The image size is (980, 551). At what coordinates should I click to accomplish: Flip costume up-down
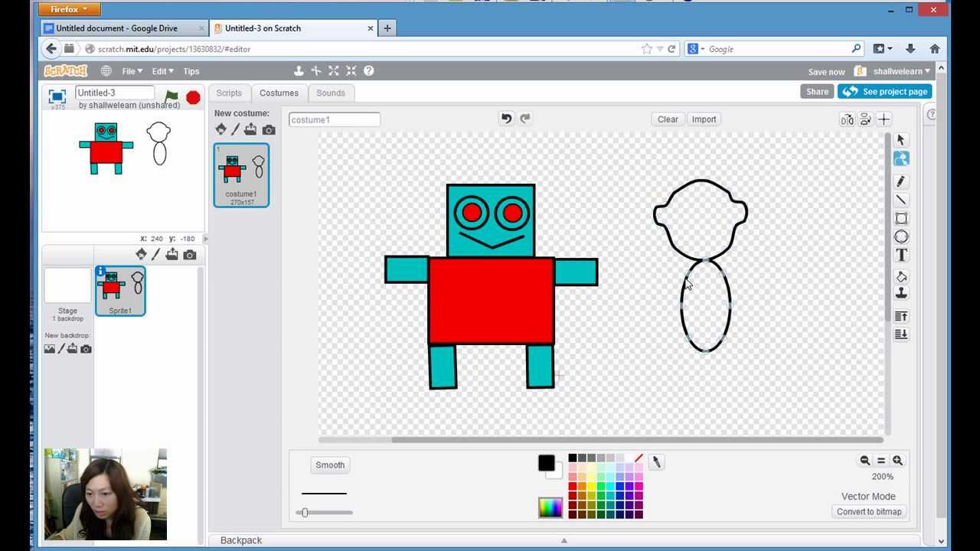(865, 119)
